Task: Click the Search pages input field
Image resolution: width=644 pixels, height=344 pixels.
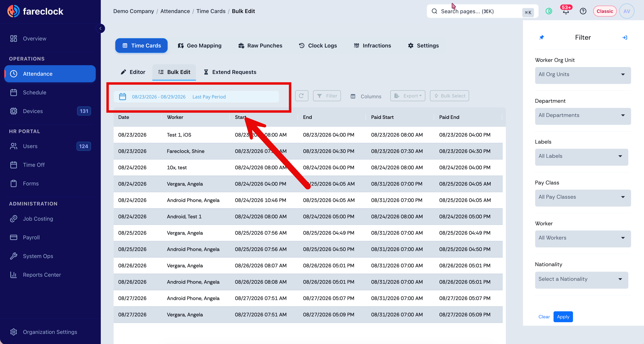Action: [x=483, y=11]
